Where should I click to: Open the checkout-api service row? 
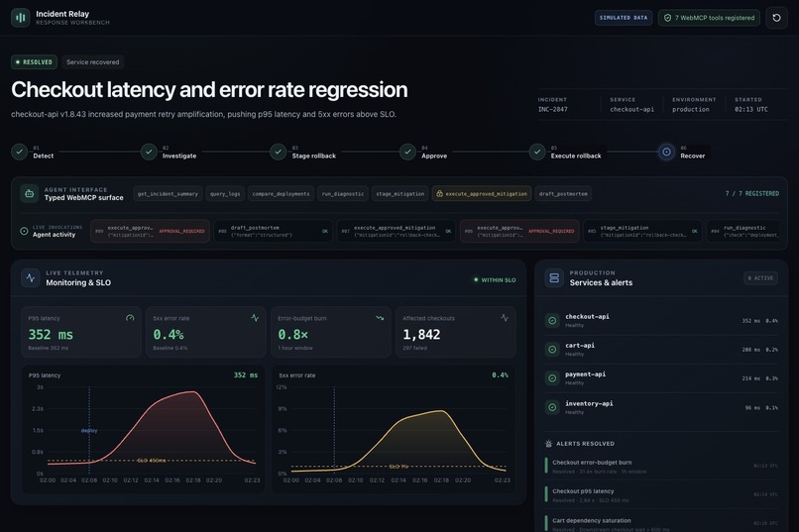(661, 321)
